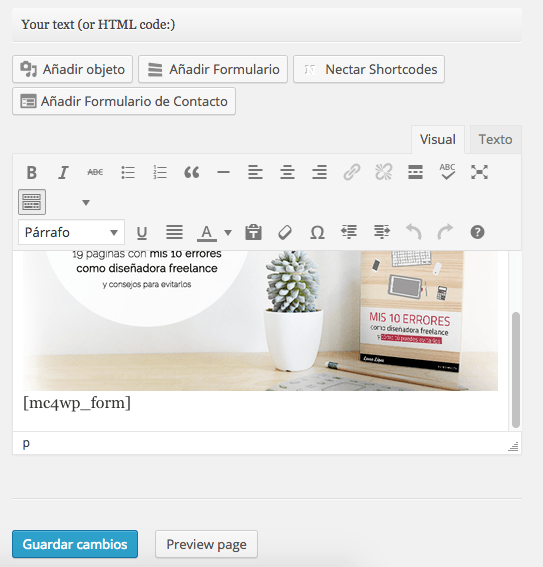
Task: Insert special character omega
Action: click(317, 233)
